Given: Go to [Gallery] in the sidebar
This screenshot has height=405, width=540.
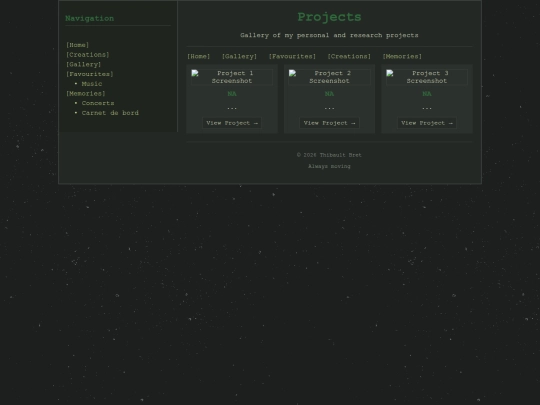Looking at the screenshot, I should (x=83, y=64).
